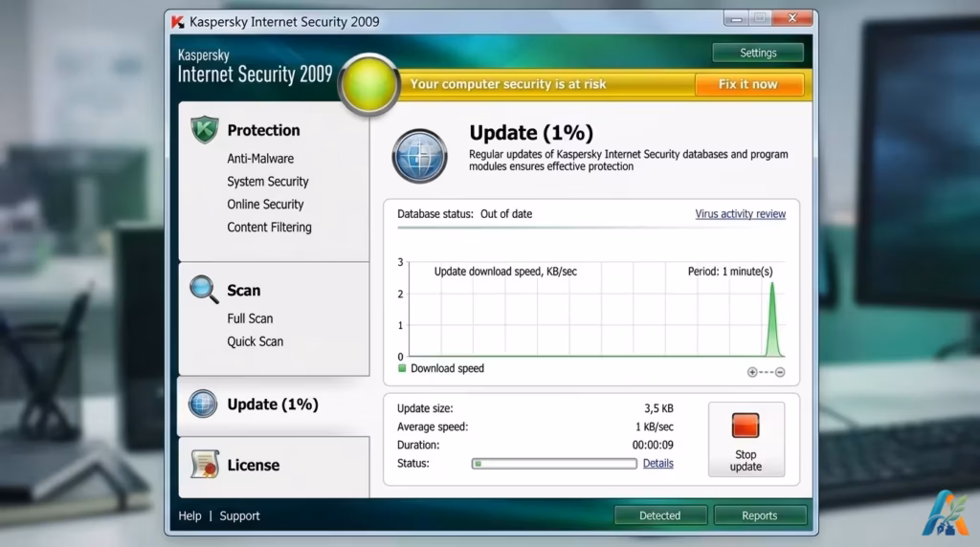
Task: Zoom out the graph with minus icon
Action: coord(780,372)
